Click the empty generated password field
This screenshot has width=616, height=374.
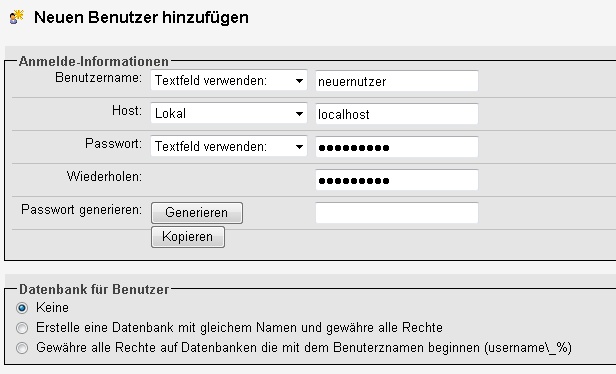click(x=397, y=213)
